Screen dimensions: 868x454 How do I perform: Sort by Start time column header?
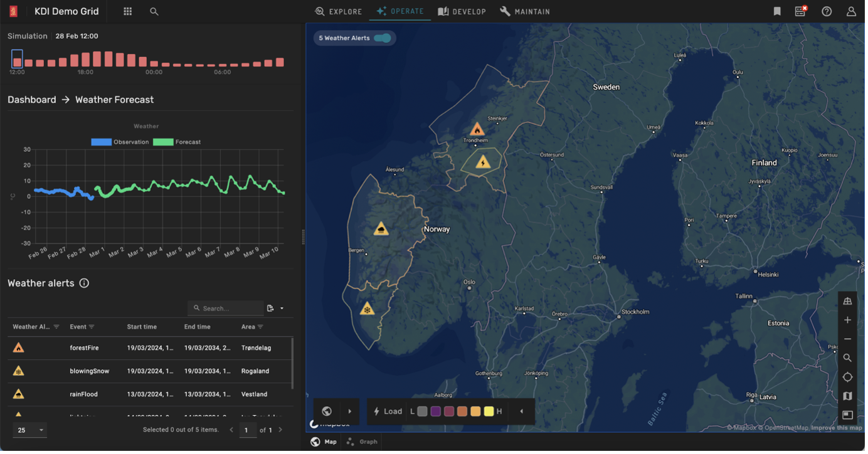(142, 328)
